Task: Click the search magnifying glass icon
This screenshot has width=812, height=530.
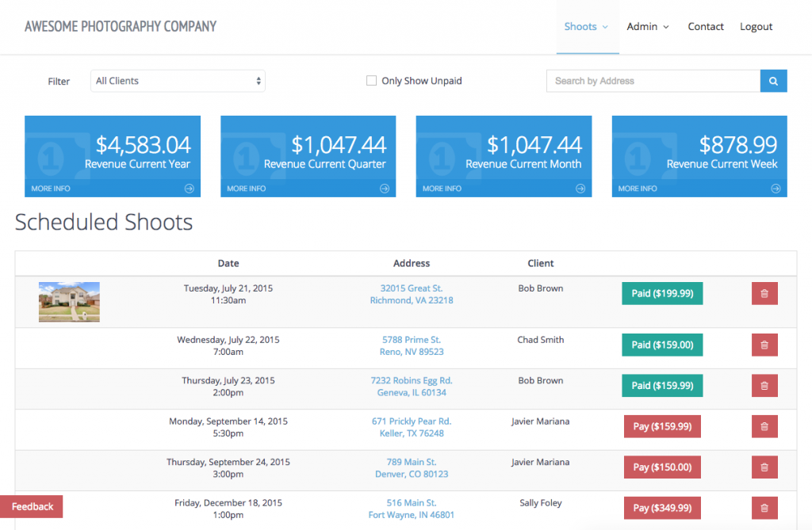Action: (773, 80)
